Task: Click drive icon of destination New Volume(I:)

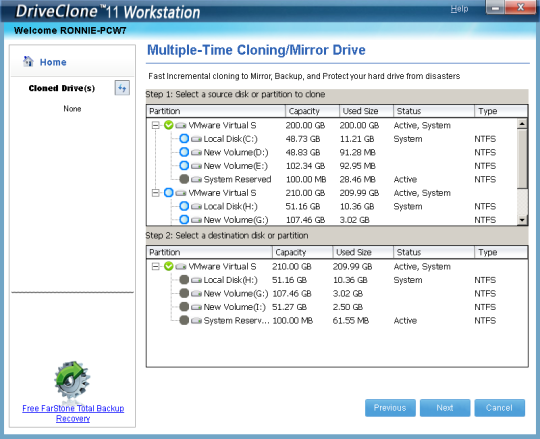Action: (x=196, y=307)
